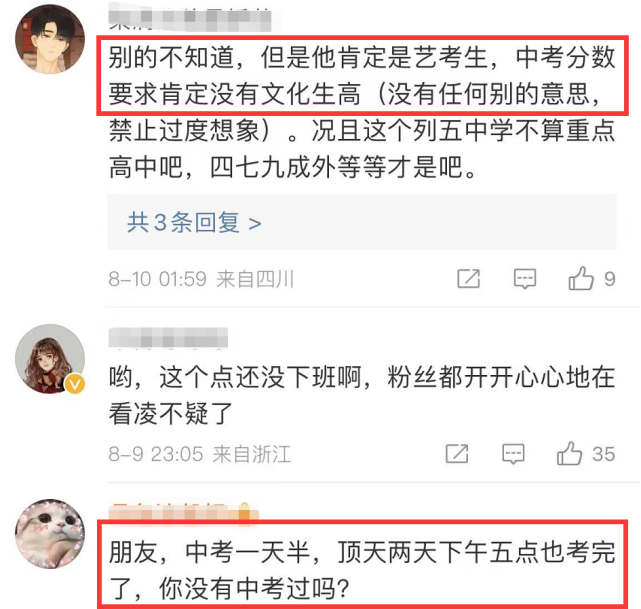This screenshot has height=609, width=641.
Task: Open replies via comment icon on 四川 post
Action: point(524,279)
